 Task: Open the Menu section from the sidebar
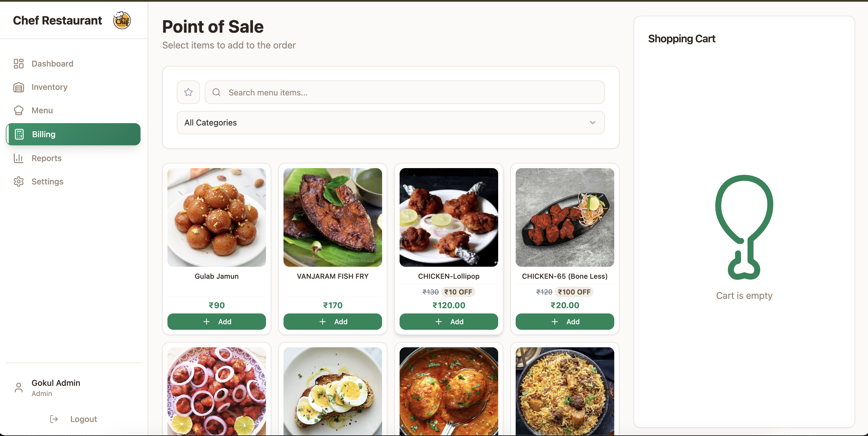(42, 110)
